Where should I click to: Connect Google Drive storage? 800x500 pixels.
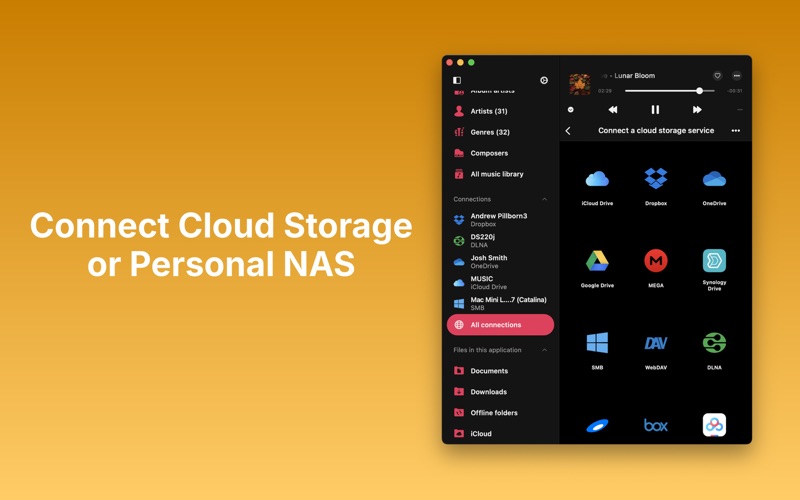597,261
